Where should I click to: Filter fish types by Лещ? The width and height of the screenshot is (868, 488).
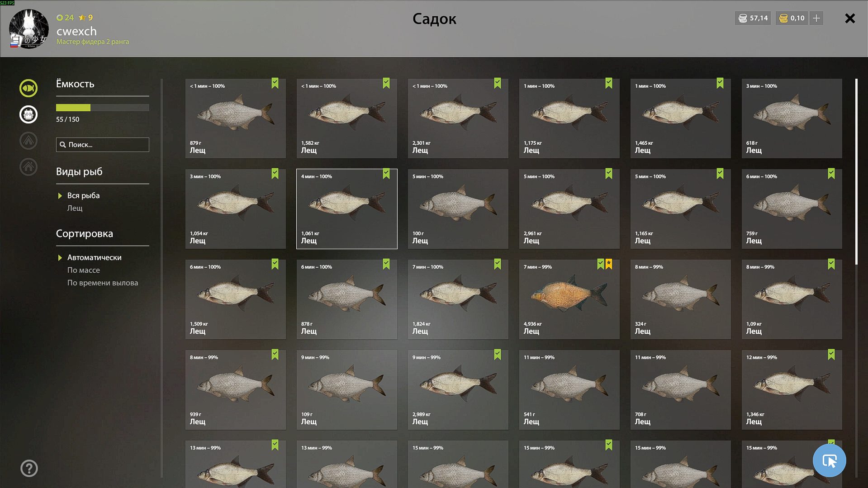[75, 208]
